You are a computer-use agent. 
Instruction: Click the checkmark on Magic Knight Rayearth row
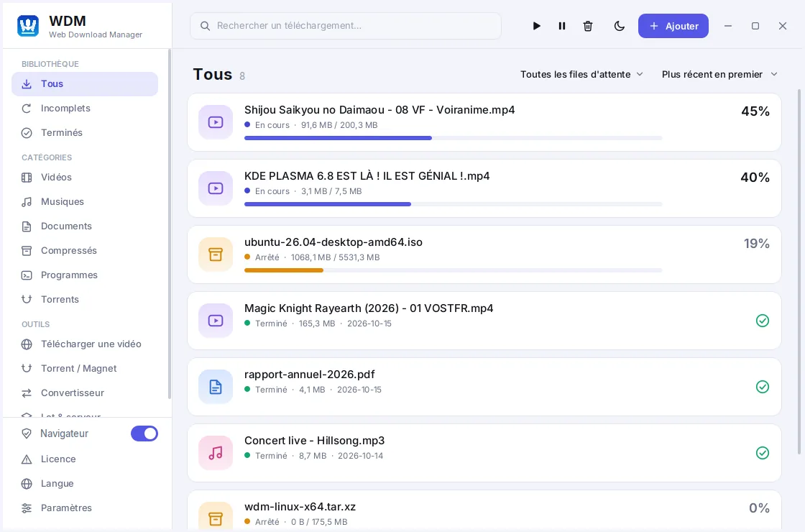[763, 321]
